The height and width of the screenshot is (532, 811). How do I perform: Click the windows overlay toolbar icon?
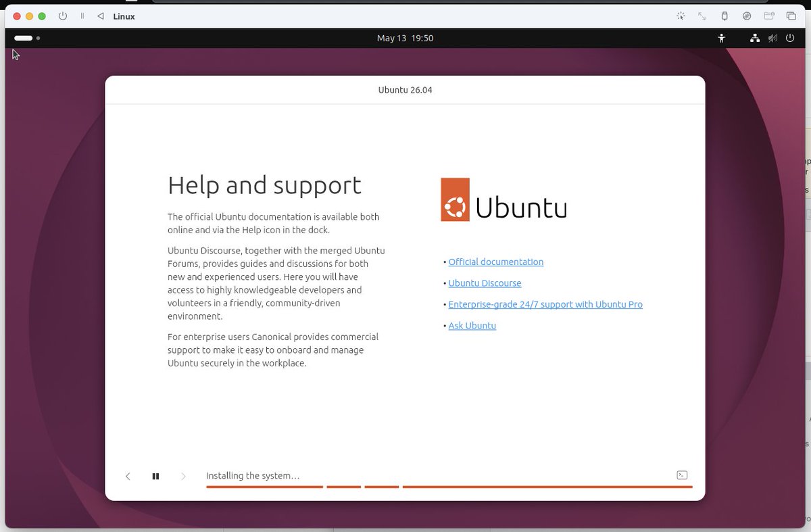click(791, 16)
